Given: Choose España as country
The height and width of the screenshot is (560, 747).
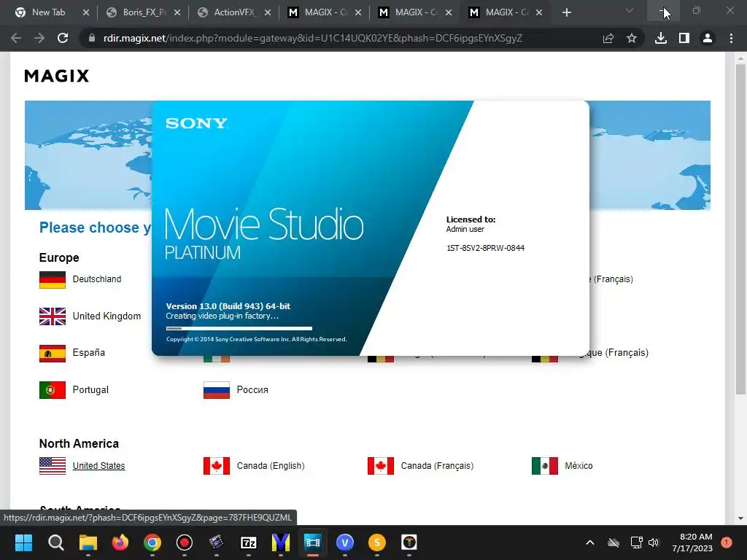Looking at the screenshot, I should coord(88,353).
